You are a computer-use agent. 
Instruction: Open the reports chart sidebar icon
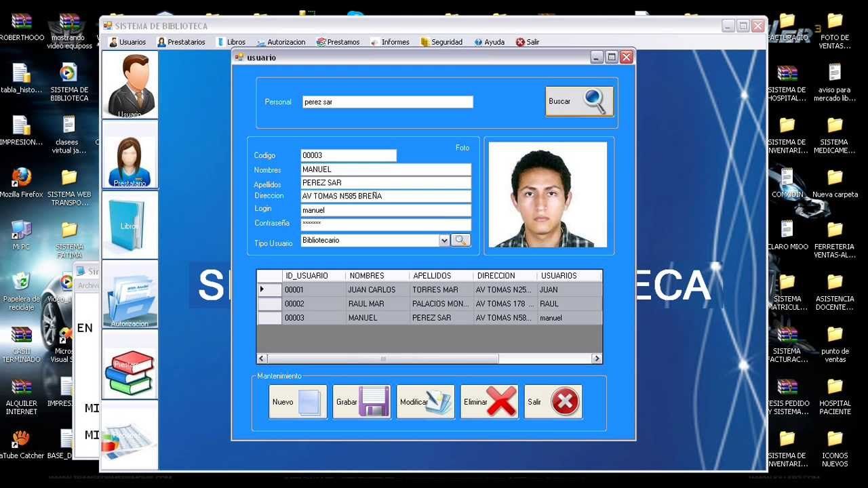click(130, 435)
